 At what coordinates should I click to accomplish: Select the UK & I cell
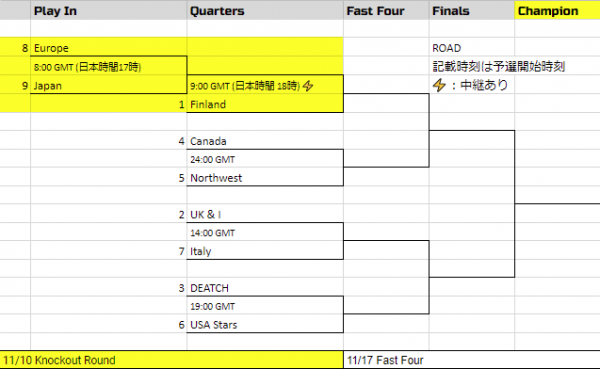tap(265, 214)
